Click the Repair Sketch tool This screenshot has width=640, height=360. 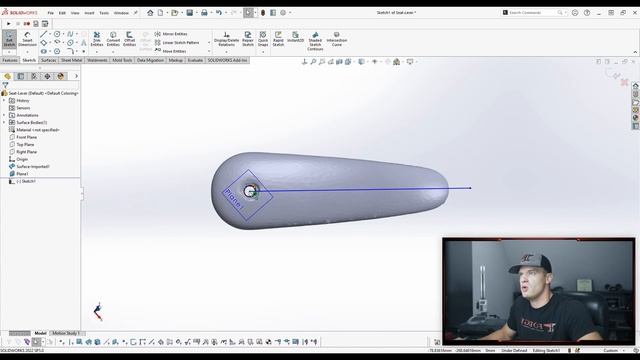tap(248, 39)
